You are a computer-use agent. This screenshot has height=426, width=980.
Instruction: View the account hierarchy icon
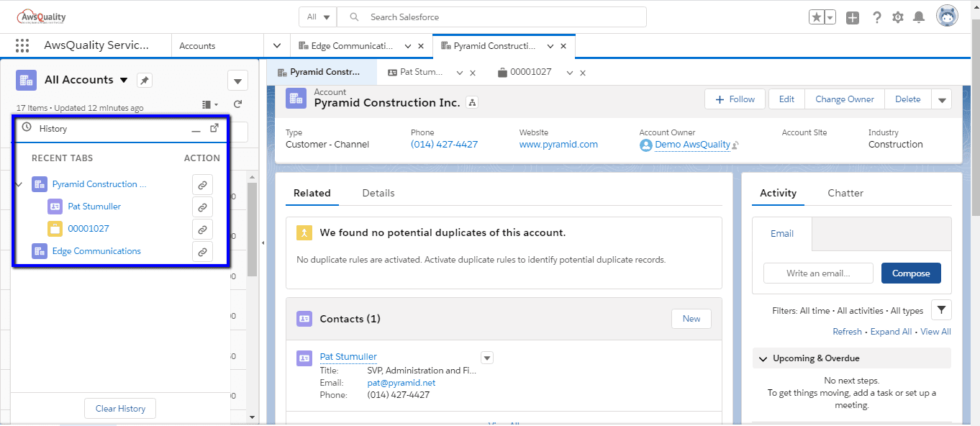pyautogui.click(x=471, y=103)
